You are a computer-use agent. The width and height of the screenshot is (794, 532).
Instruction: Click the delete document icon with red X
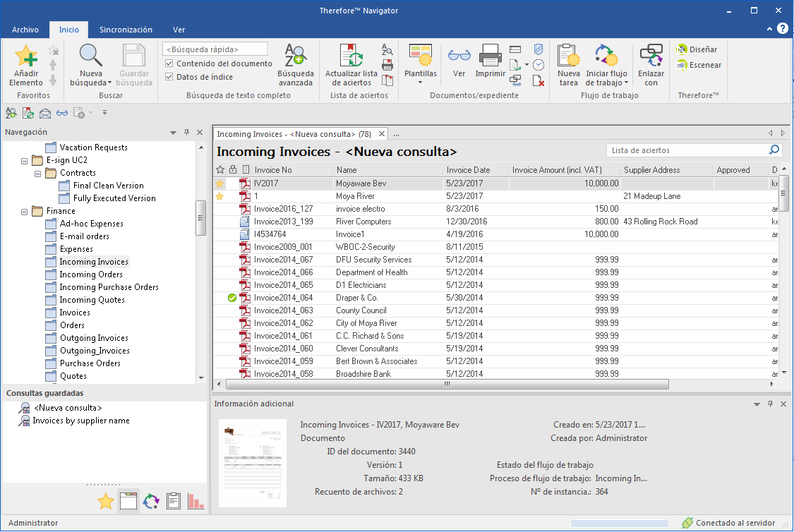click(x=539, y=80)
